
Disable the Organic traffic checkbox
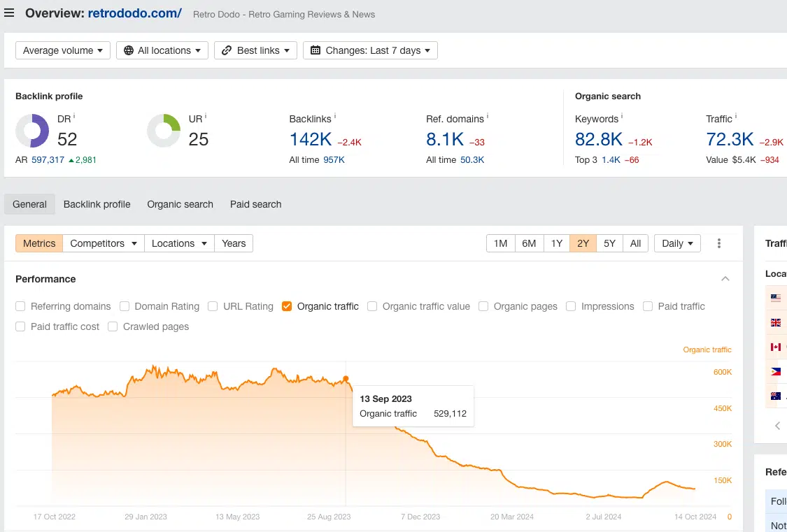[286, 306]
